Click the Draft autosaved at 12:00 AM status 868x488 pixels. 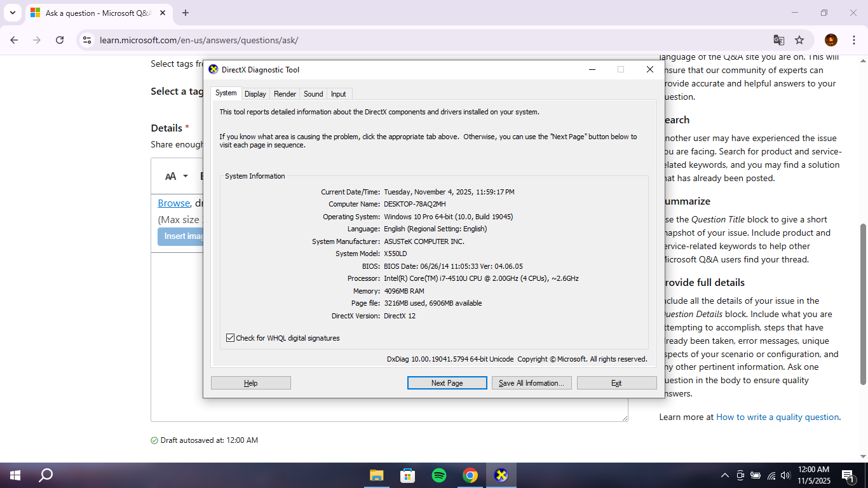(205, 440)
